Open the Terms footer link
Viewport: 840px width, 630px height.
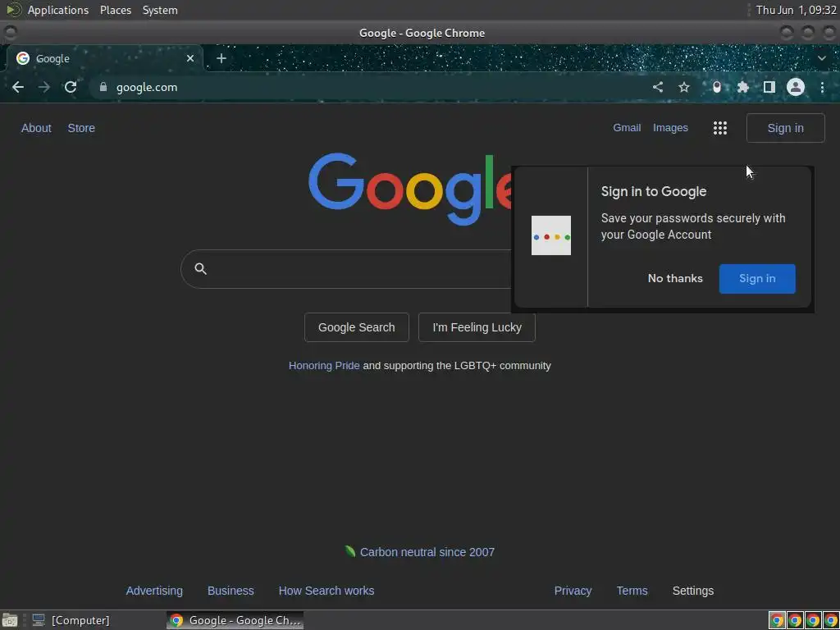pyautogui.click(x=632, y=591)
